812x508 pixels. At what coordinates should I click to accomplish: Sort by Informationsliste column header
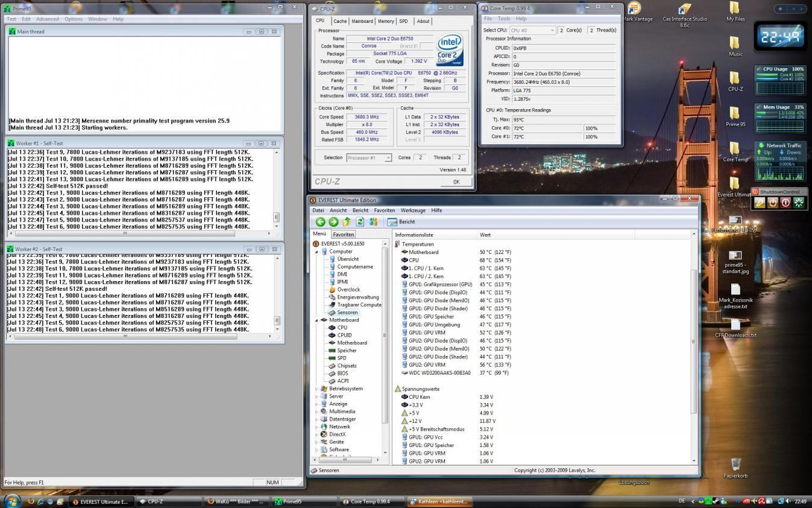pyautogui.click(x=435, y=235)
